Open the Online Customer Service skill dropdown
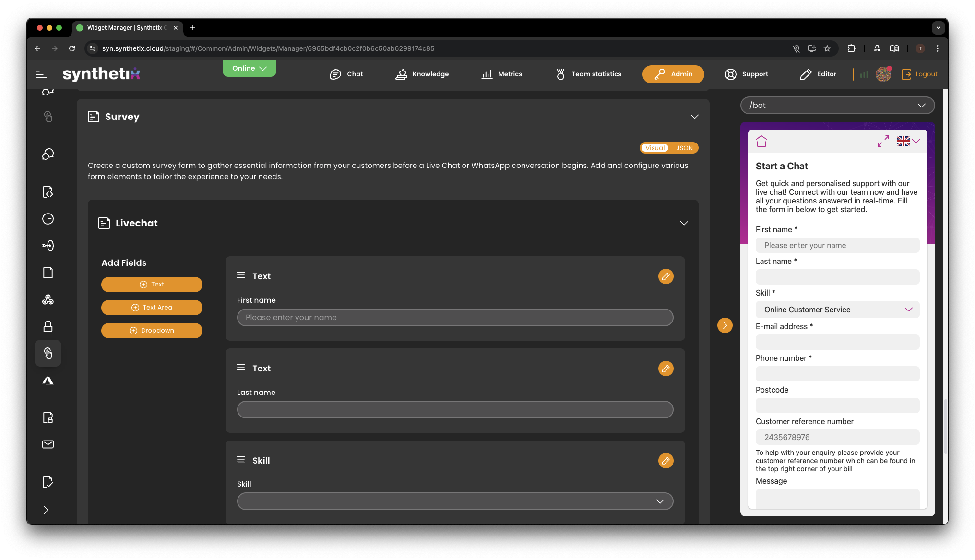 pos(837,310)
